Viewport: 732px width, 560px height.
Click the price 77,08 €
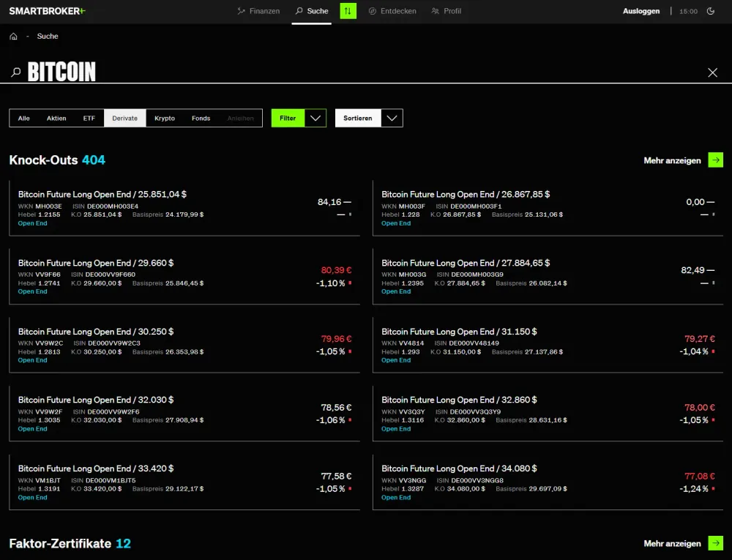700,476
